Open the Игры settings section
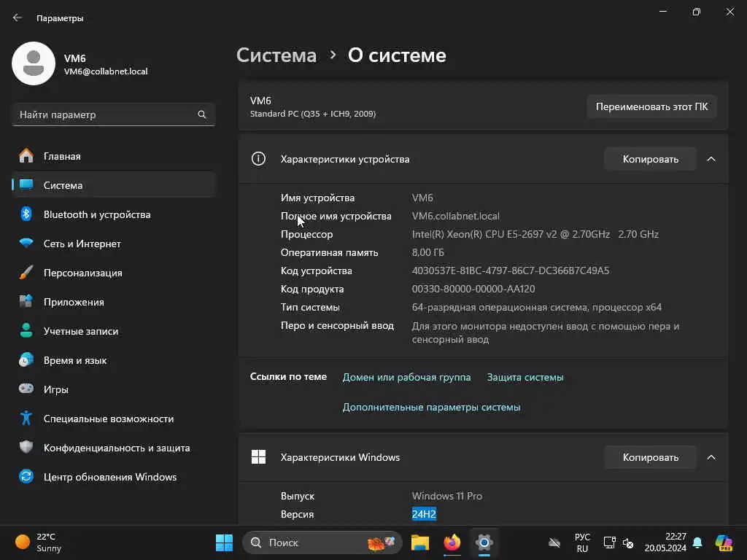747x560 pixels. pyautogui.click(x=113, y=389)
